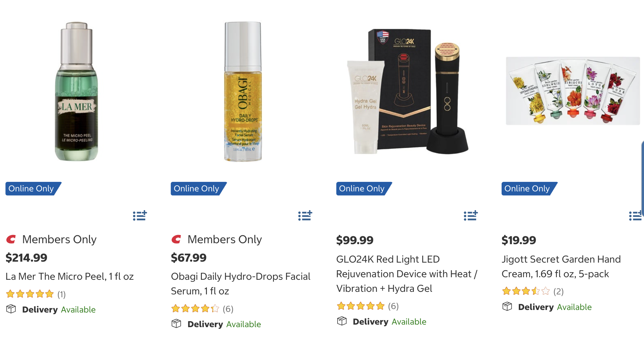Click delivery box icon under Jigott cream

507,306
